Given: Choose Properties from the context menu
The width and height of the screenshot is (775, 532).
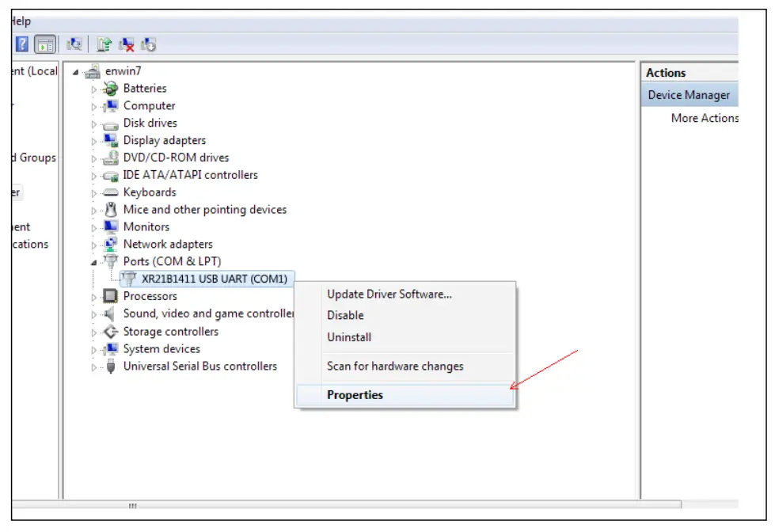Looking at the screenshot, I should click(355, 394).
